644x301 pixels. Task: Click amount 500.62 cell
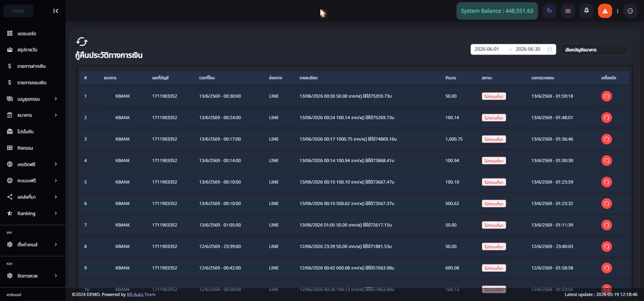coord(452,203)
